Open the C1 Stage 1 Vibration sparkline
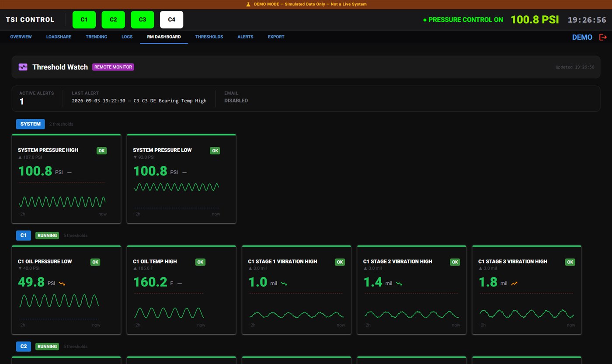Screen dimensions: 612x364 coord(297,307)
